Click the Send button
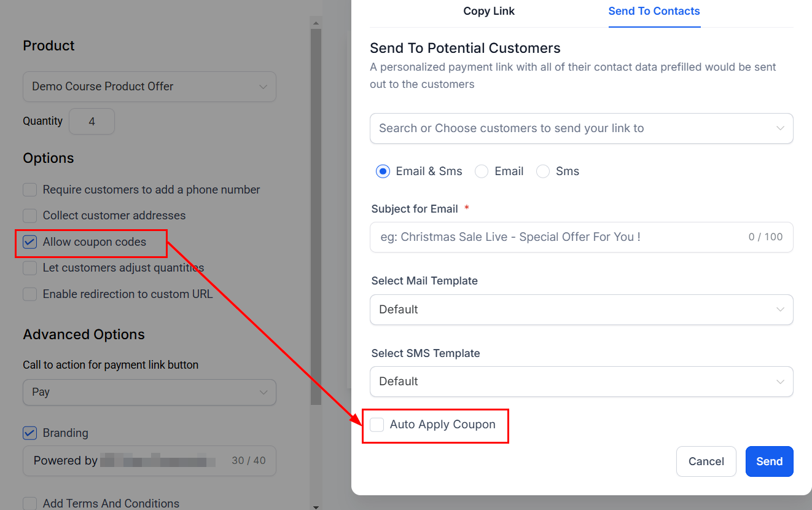The height and width of the screenshot is (510, 812). pos(769,461)
